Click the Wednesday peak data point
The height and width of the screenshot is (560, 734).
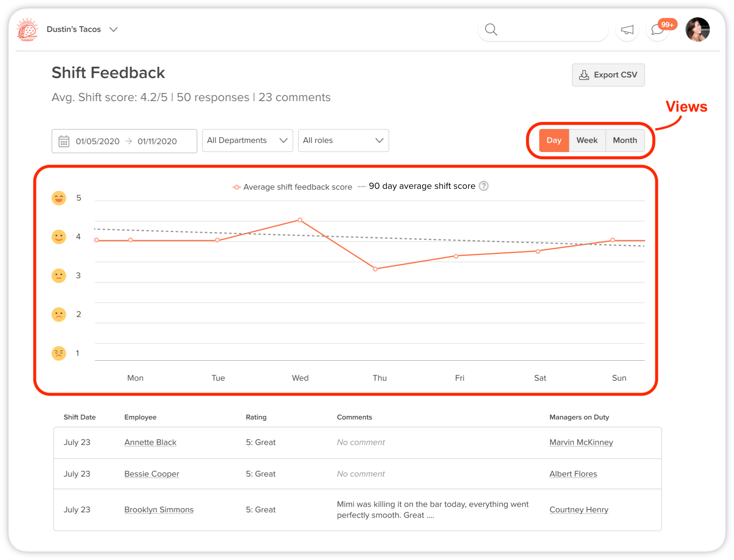click(300, 220)
